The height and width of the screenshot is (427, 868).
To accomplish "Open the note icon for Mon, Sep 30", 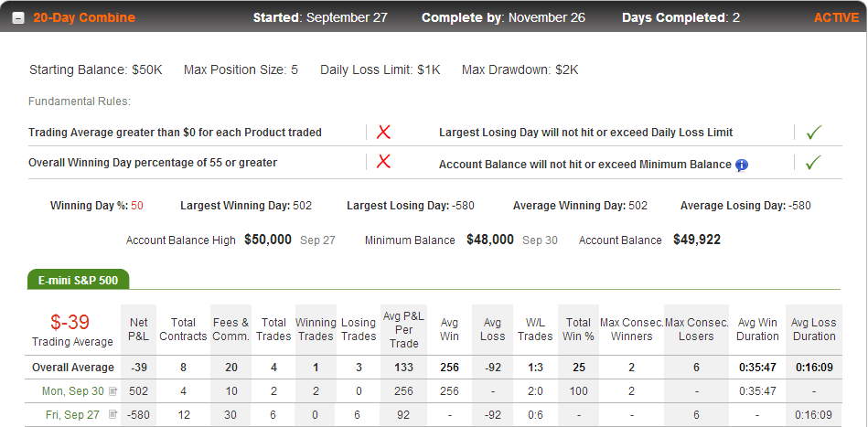I will [113, 391].
